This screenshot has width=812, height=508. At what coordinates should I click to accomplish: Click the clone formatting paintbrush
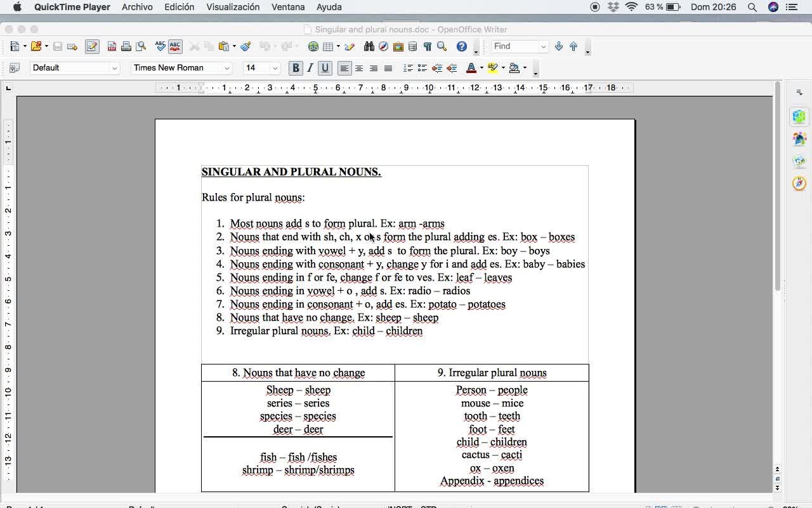tap(246, 46)
